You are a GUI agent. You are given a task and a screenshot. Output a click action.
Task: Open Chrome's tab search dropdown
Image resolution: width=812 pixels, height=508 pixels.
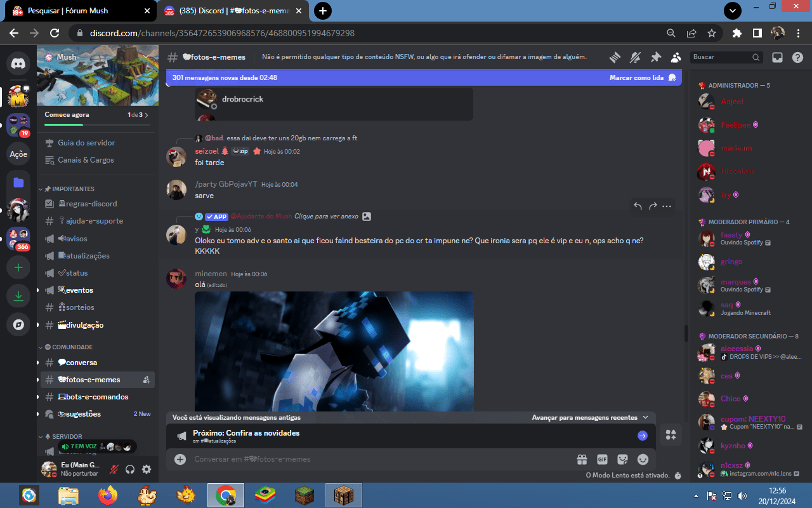pyautogui.click(x=733, y=11)
